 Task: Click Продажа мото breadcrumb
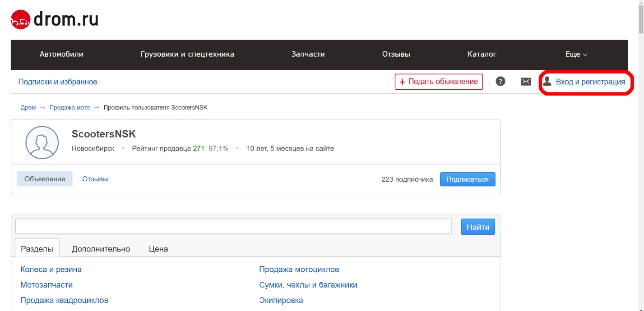pyautogui.click(x=69, y=108)
